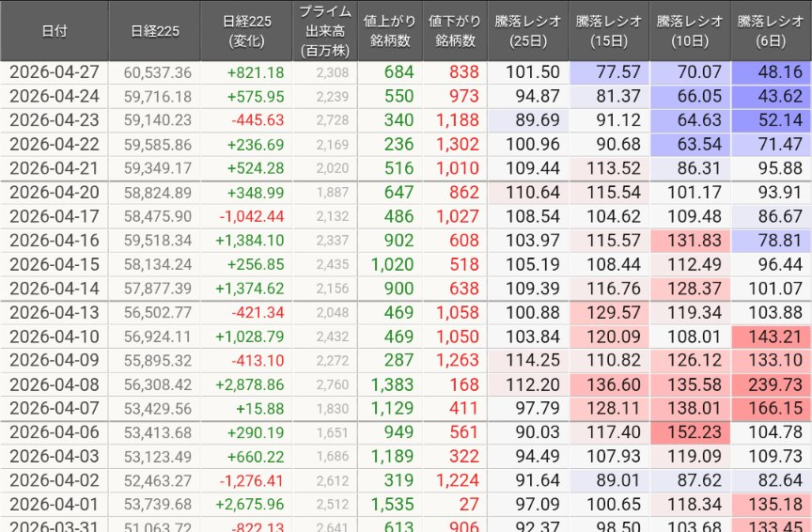Click the 10-day ratio 131.83
The height and width of the screenshot is (532, 812).
click(695, 241)
